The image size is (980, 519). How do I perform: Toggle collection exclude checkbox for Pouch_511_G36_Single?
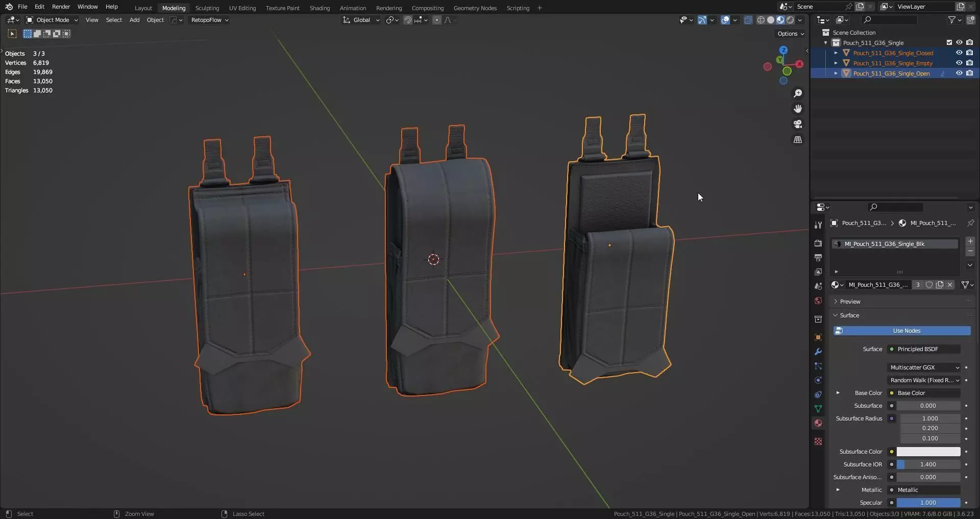click(x=949, y=42)
